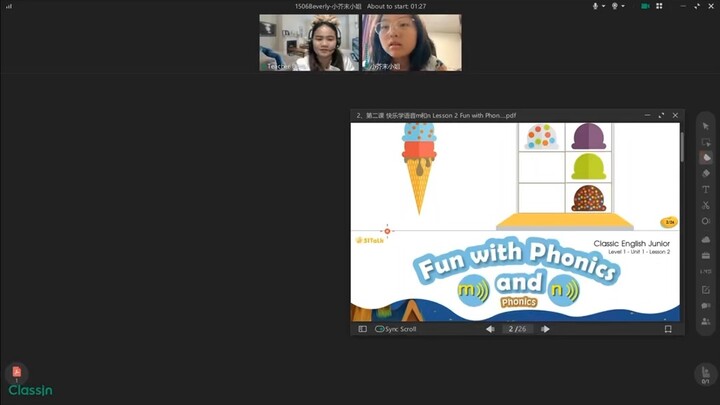
Task: Click the 'Fun with Phonics' slide title
Action: click(x=517, y=259)
